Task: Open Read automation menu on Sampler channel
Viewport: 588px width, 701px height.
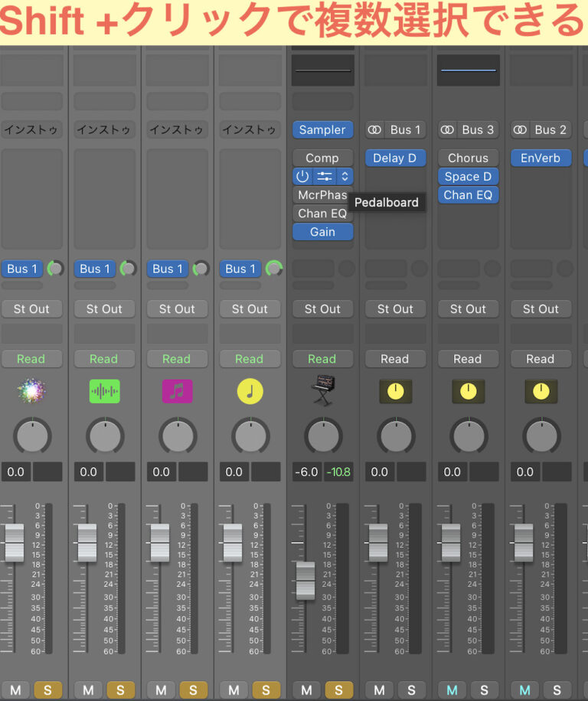Action: [323, 359]
